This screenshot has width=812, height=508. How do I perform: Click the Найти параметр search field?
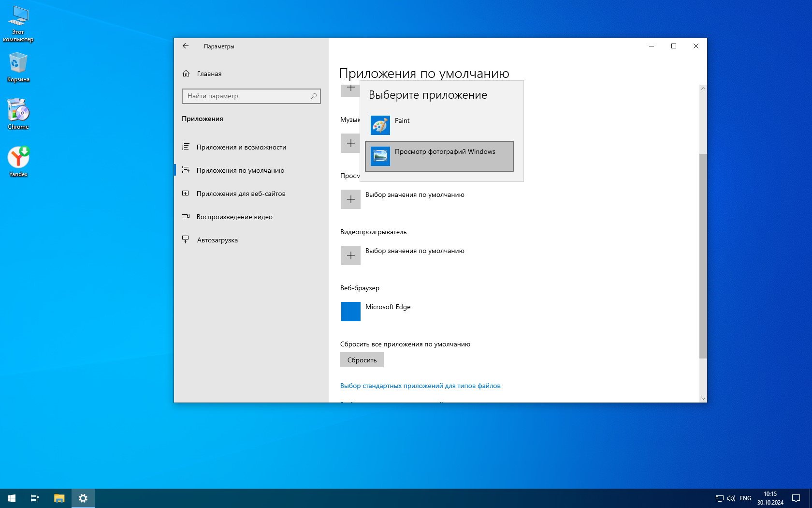click(x=246, y=96)
